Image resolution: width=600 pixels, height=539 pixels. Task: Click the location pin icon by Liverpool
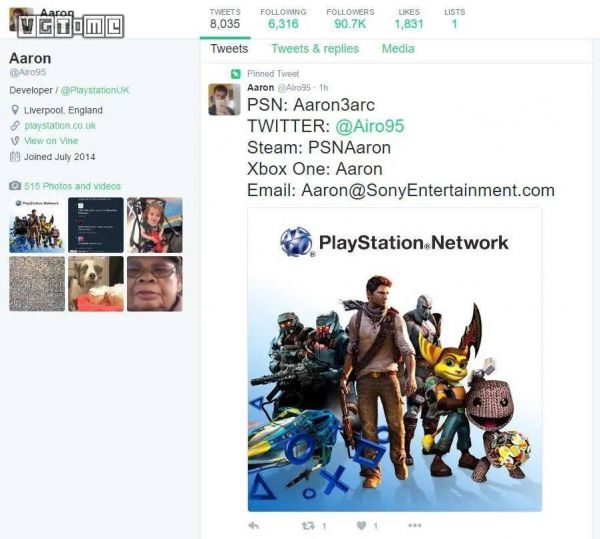click(15, 110)
